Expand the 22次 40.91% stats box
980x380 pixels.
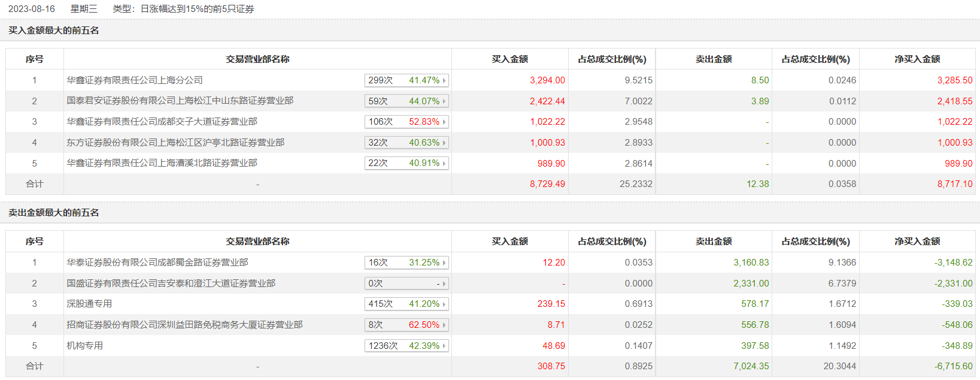tap(406, 163)
